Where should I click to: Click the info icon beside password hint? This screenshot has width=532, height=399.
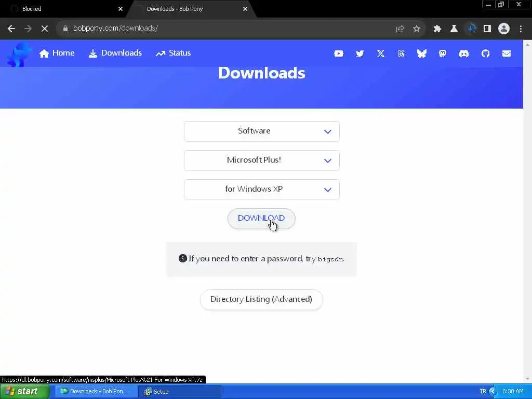coord(182,258)
